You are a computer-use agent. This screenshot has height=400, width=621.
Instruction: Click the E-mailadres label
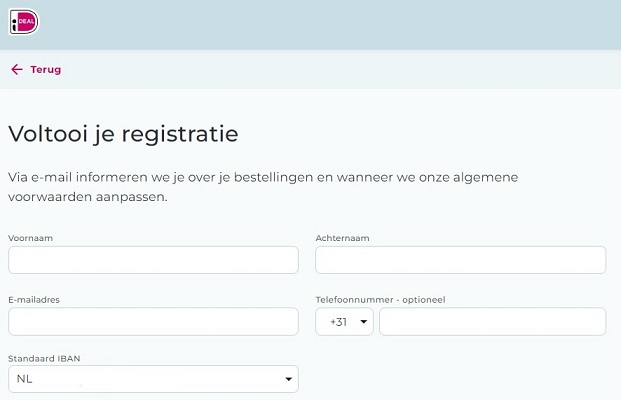[x=35, y=299]
